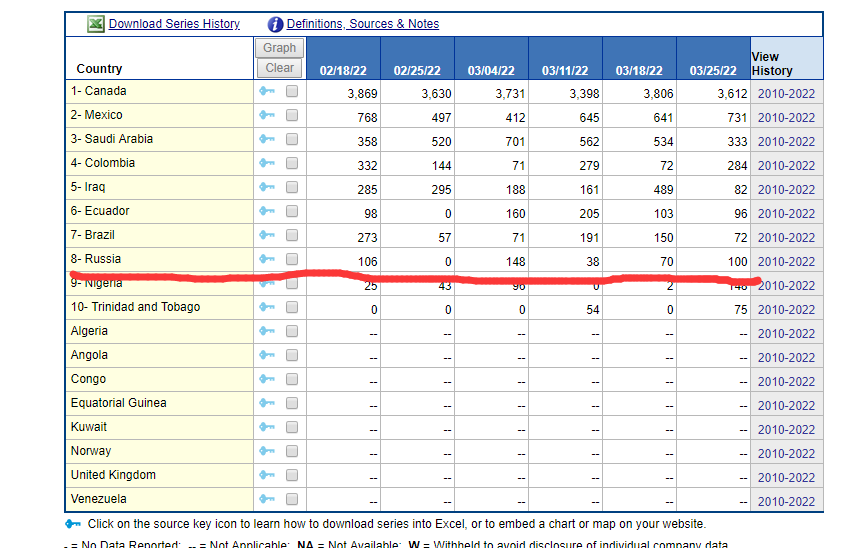The width and height of the screenshot is (841, 548).
Task: Open source key icon for Congo
Action: pyautogui.click(x=267, y=379)
